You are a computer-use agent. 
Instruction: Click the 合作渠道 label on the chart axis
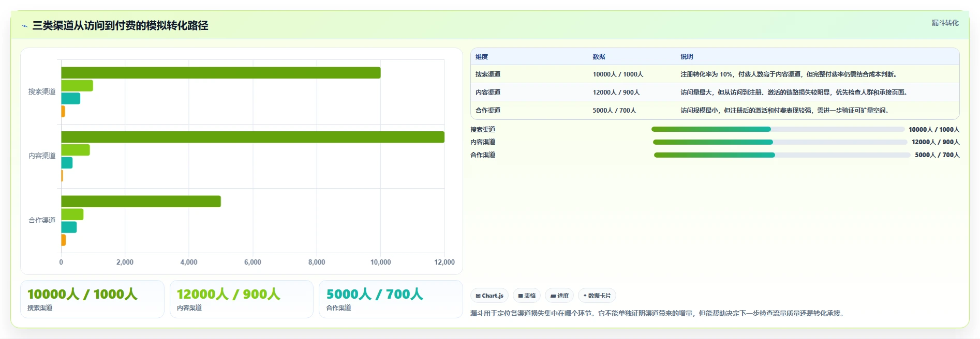[42, 220]
